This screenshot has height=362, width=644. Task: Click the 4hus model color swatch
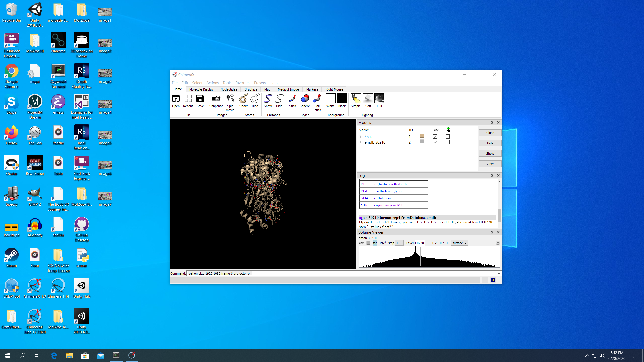point(422,136)
